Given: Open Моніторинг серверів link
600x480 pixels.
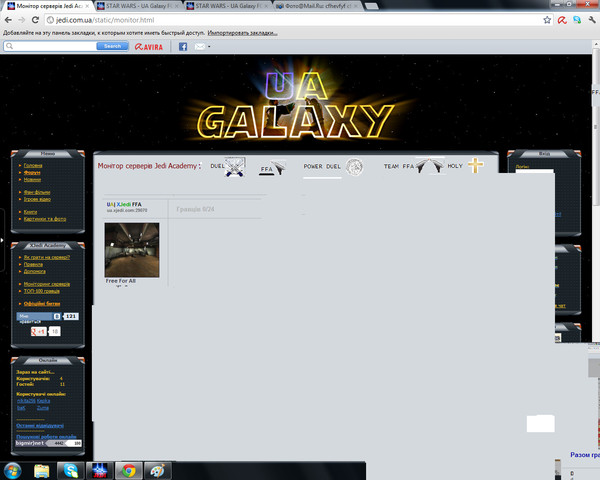Looking at the screenshot, I should point(47,284).
